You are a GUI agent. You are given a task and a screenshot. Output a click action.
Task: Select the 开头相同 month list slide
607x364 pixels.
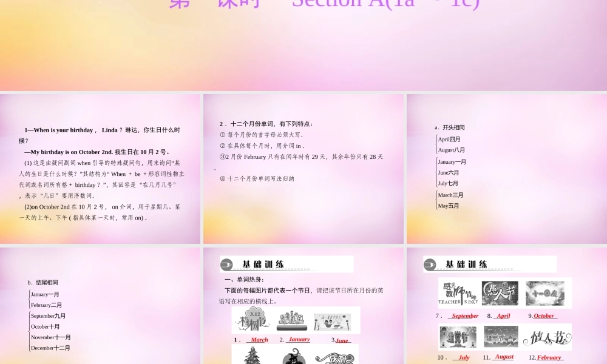point(507,167)
